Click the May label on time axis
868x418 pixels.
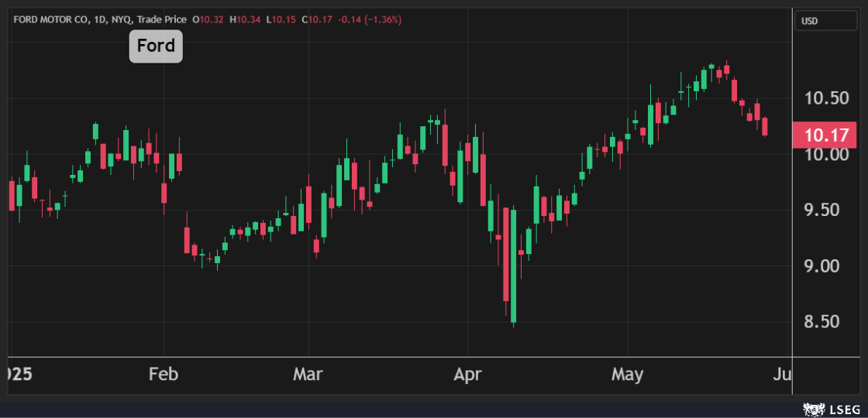[627, 375]
